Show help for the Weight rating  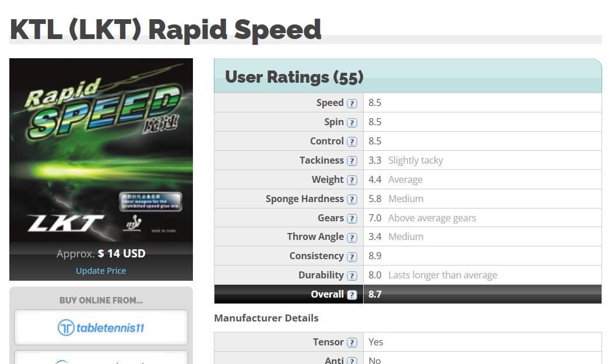351,180
